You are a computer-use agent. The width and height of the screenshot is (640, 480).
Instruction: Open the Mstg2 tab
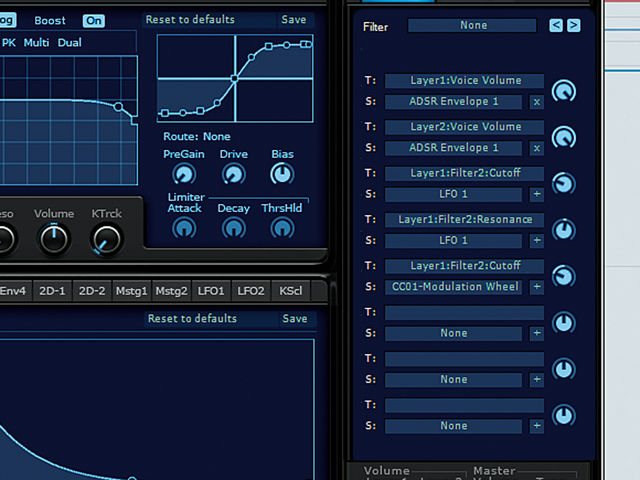coord(171,291)
